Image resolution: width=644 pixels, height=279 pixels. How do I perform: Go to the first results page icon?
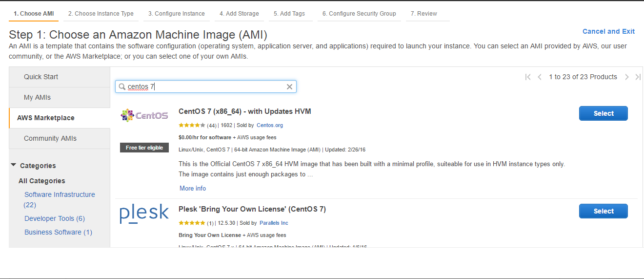pyautogui.click(x=528, y=77)
